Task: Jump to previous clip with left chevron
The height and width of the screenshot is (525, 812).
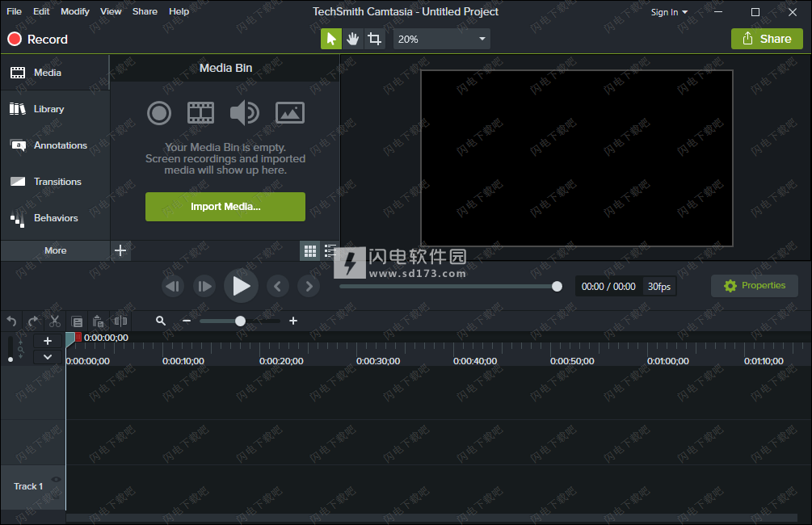Action: (278, 286)
